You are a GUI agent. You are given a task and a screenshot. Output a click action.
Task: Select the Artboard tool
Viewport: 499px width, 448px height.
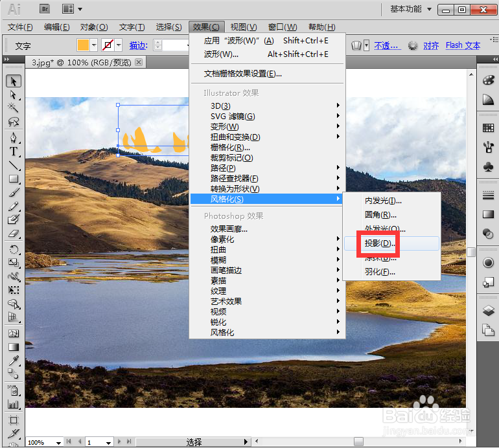pyautogui.click(x=14, y=420)
